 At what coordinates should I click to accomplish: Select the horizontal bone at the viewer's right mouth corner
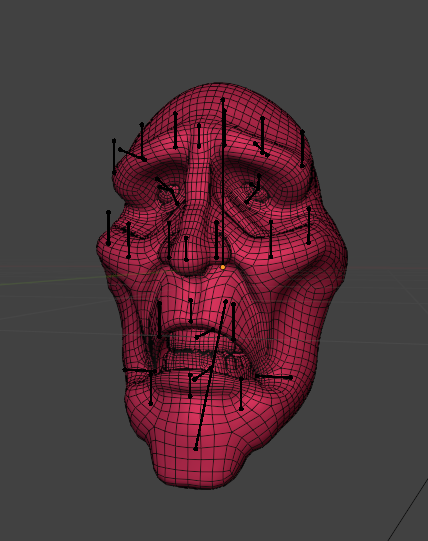click(x=274, y=377)
